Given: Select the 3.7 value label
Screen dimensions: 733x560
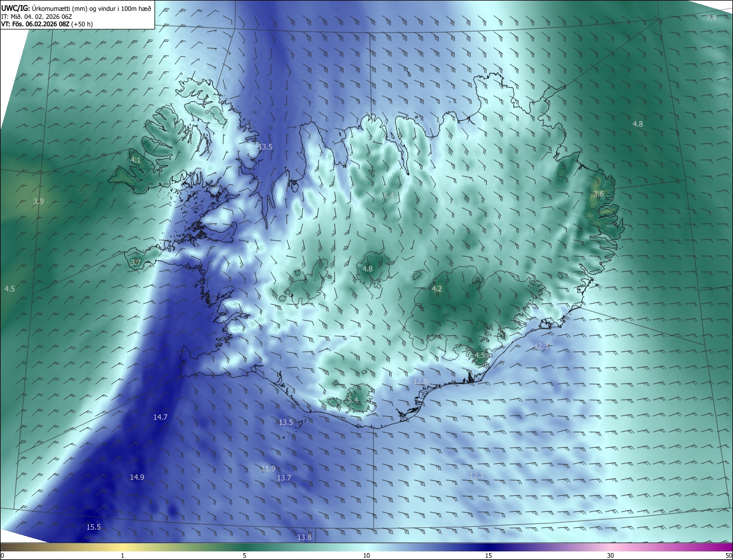Looking at the screenshot, I should click(136, 262).
